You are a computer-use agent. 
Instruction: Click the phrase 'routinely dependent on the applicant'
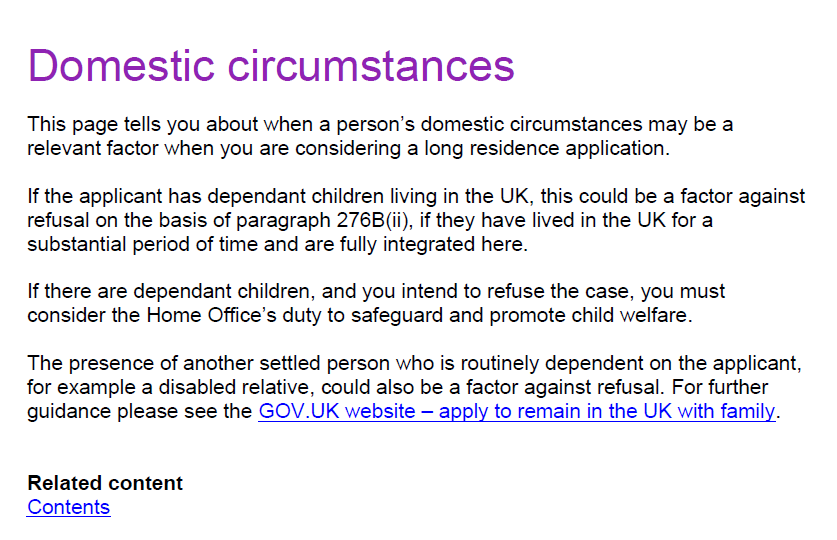(631, 363)
